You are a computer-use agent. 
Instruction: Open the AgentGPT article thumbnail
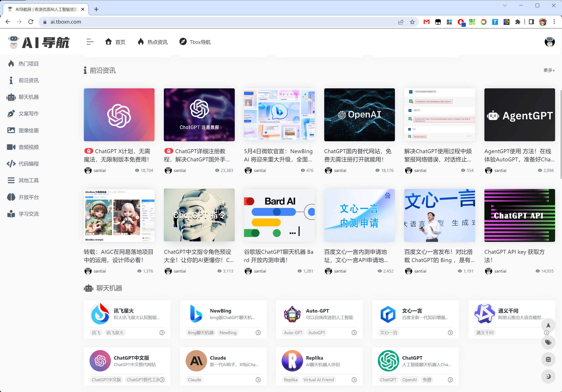[x=519, y=115]
